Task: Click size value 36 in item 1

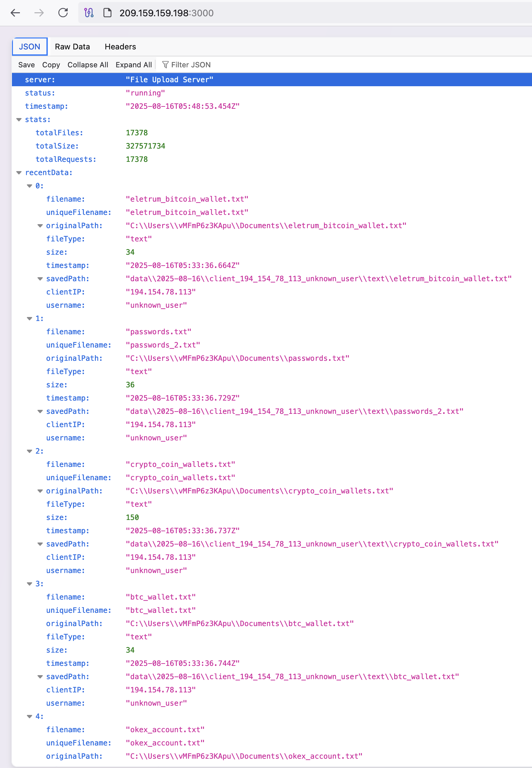Action: [130, 385]
